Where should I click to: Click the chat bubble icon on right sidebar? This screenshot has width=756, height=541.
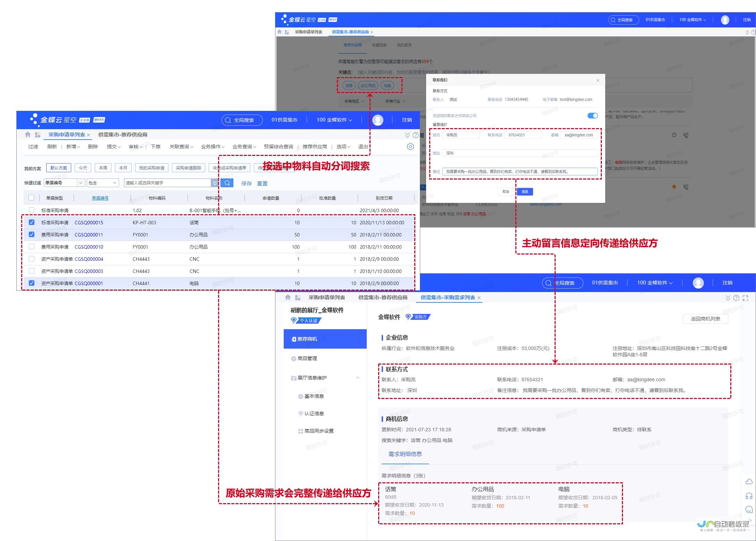pyautogui.click(x=749, y=509)
